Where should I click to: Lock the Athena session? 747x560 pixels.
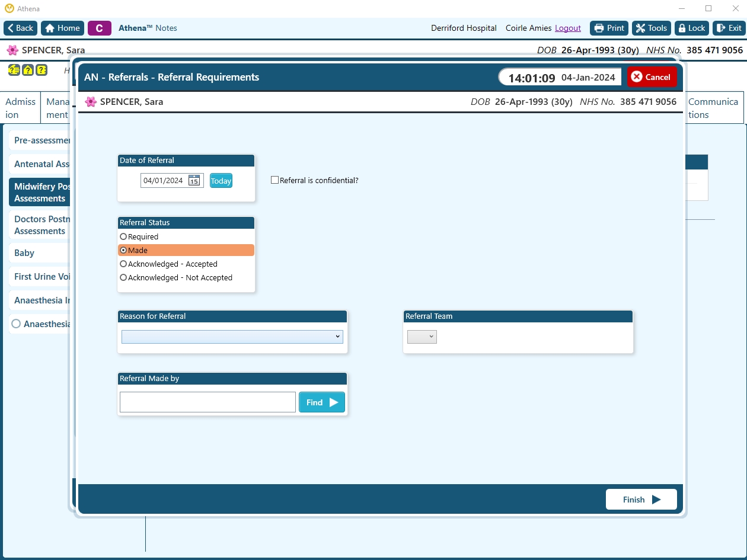pos(692,28)
